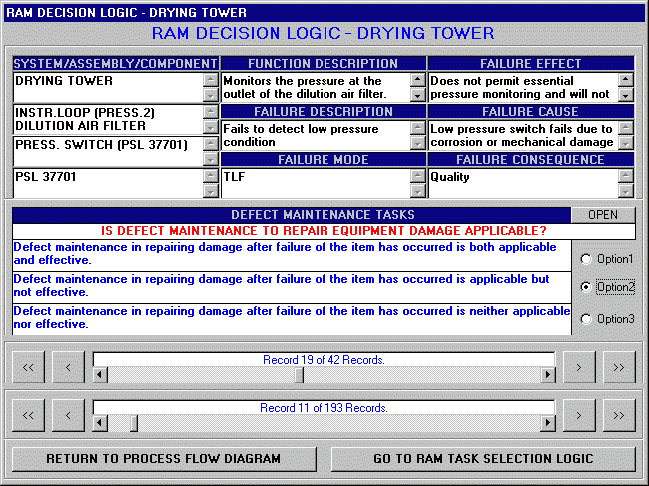Go to next record of 193 records
This screenshot has height=486, width=649.
tap(579, 415)
